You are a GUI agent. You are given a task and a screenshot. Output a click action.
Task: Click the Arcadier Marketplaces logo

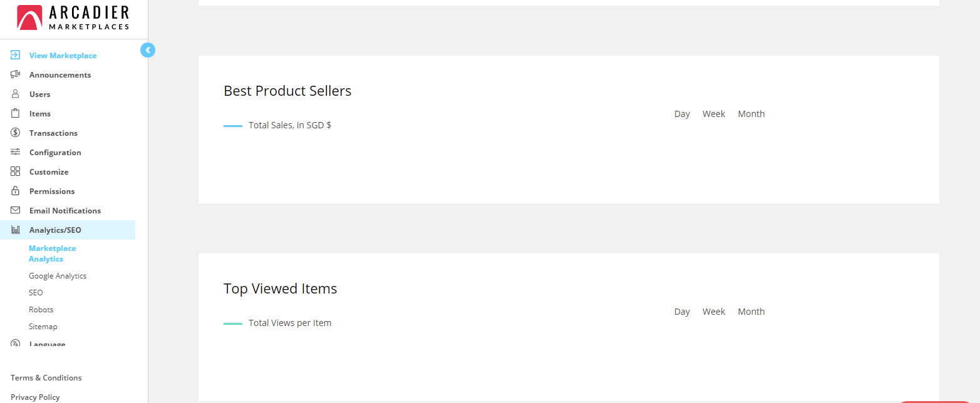click(x=73, y=18)
